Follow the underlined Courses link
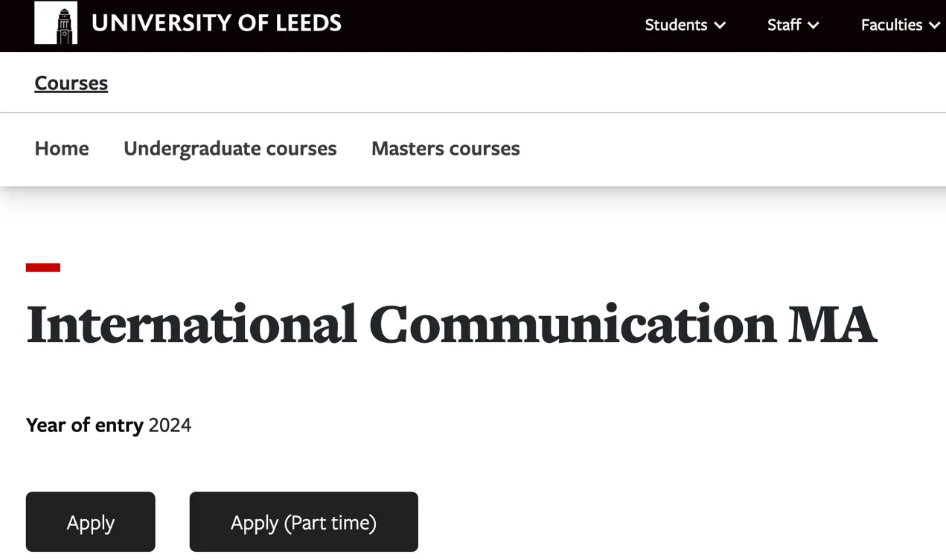 [71, 83]
